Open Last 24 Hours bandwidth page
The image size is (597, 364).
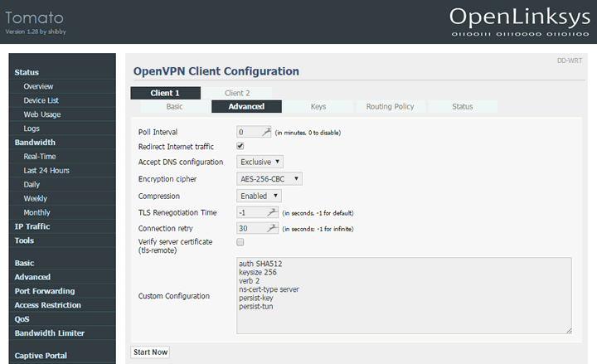pyautogui.click(x=46, y=171)
